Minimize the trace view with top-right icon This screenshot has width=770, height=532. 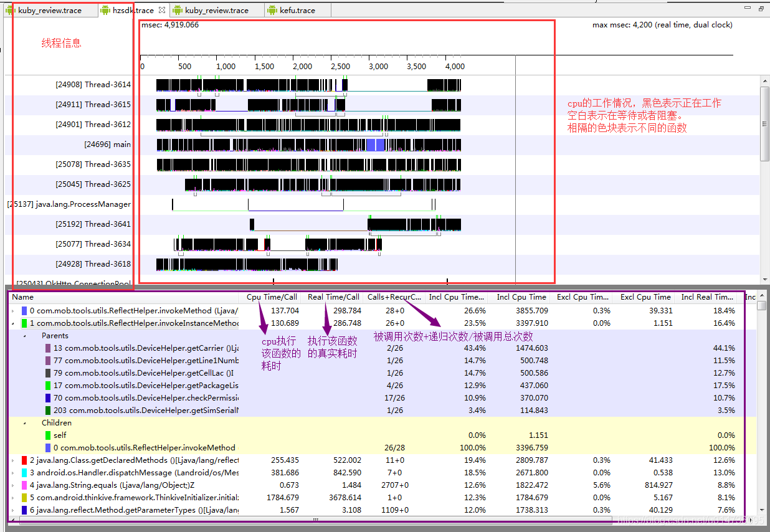point(748,8)
